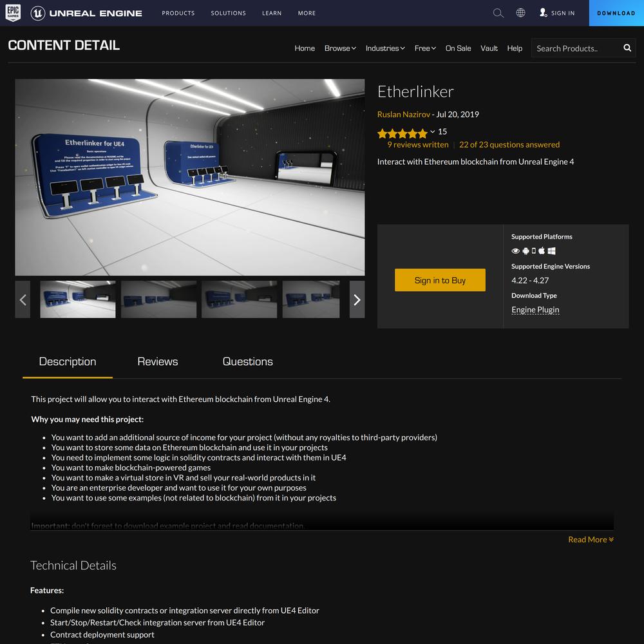This screenshot has width=644, height=644.
Task: Go to previous screenshot arrow
Action: click(x=23, y=299)
